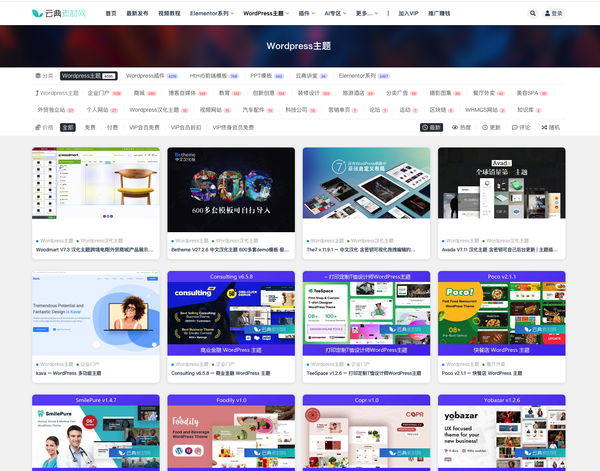Sort by 最新 clock icon button

tap(431, 127)
